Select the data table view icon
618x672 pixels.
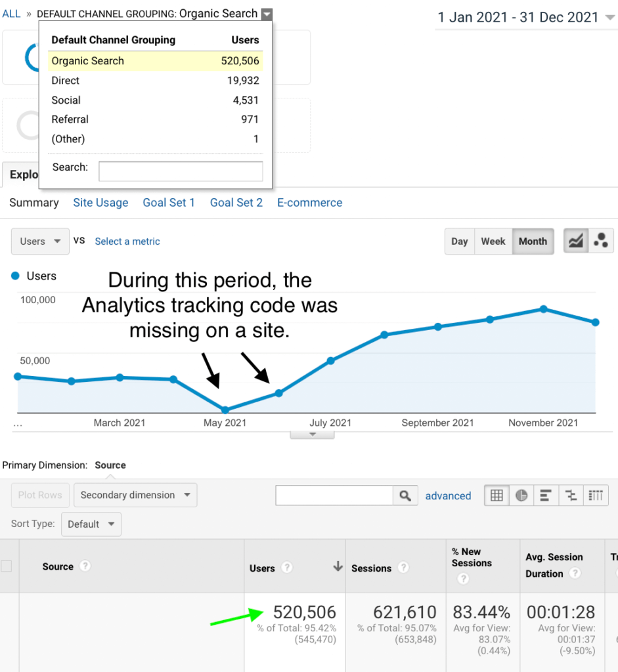pyautogui.click(x=497, y=495)
